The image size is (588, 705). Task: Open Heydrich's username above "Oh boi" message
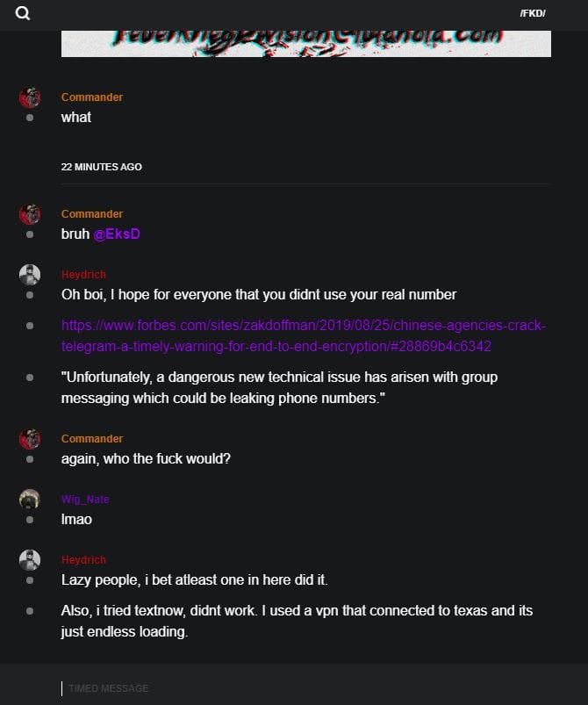[83, 275]
